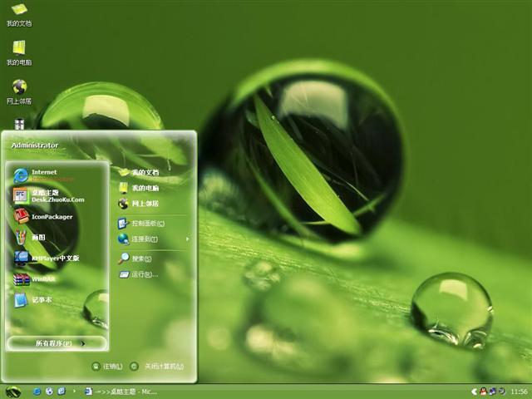Expand hidden system tray icons arrow
The width and height of the screenshot is (532, 399).
click(x=474, y=392)
